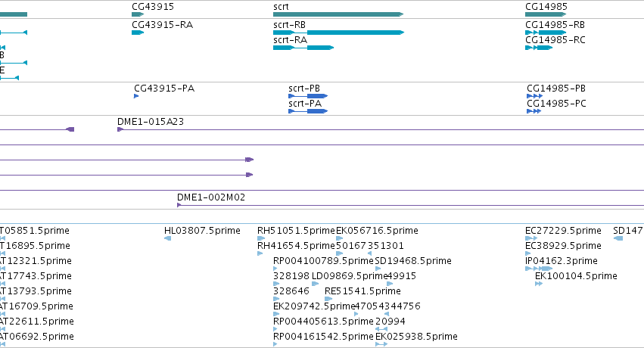Select the IP04162.3prime EST glyph
644x348 pixels.
click(x=539, y=269)
